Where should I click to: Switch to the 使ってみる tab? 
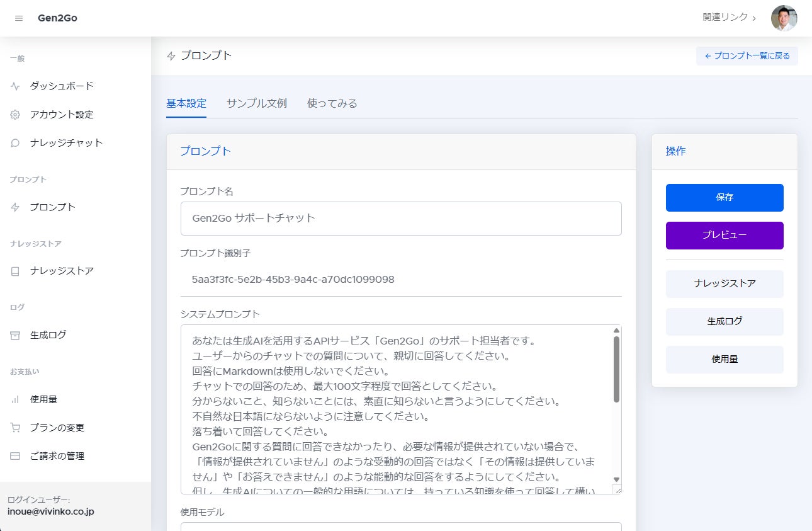(332, 103)
